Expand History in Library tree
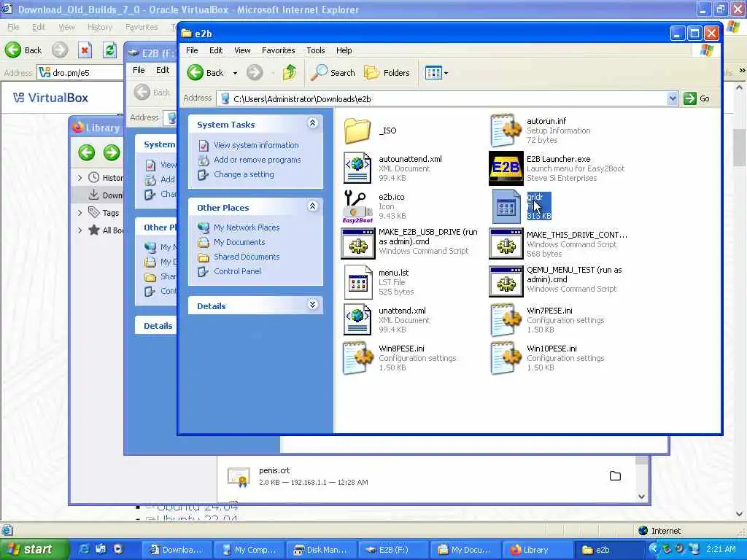Viewport: 747px width, 560px height. 80,178
